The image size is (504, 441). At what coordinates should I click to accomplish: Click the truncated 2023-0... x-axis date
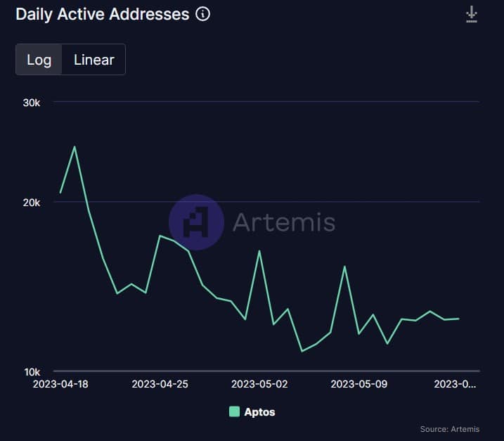pyautogui.click(x=455, y=384)
